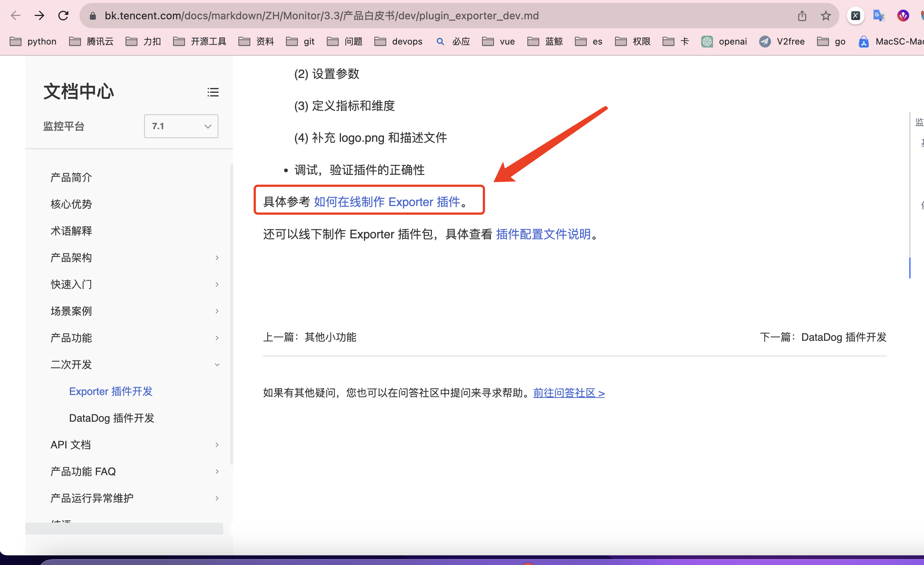Open 如何在线制作 Exporter 插件 link
Viewport: 924px width, 565px height.
click(x=387, y=202)
